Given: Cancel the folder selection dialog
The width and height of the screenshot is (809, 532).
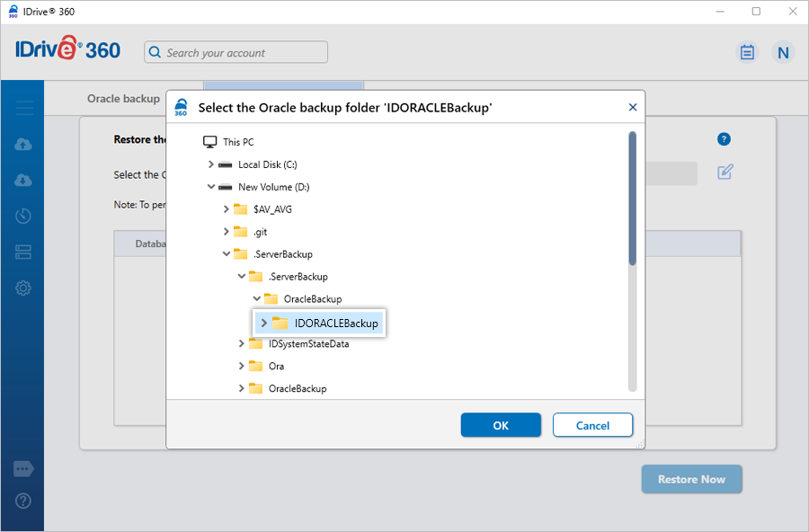Looking at the screenshot, I should pyautogui.click(x=592, y=425).
